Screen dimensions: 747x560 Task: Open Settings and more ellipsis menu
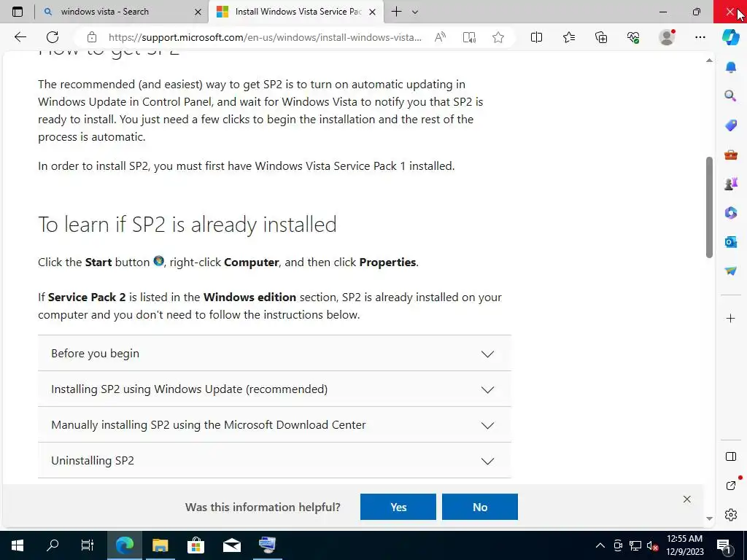pyautogui.click(x=700, y=37)
